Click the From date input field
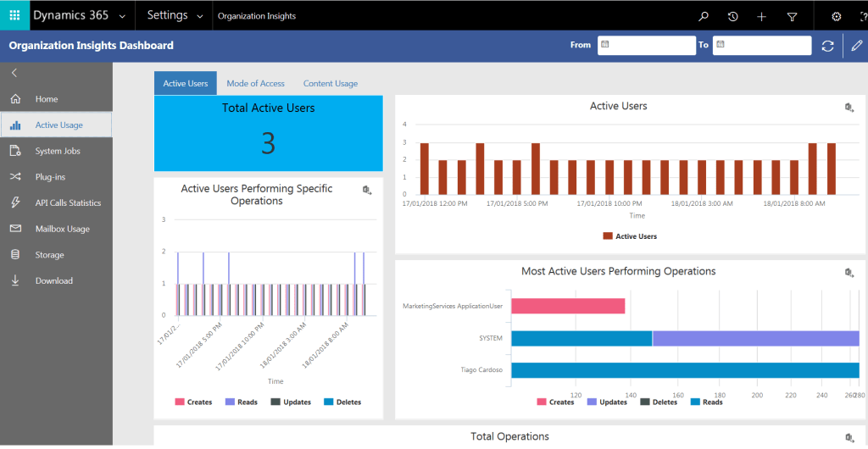868x449 pixels. [x=646, y=45]
